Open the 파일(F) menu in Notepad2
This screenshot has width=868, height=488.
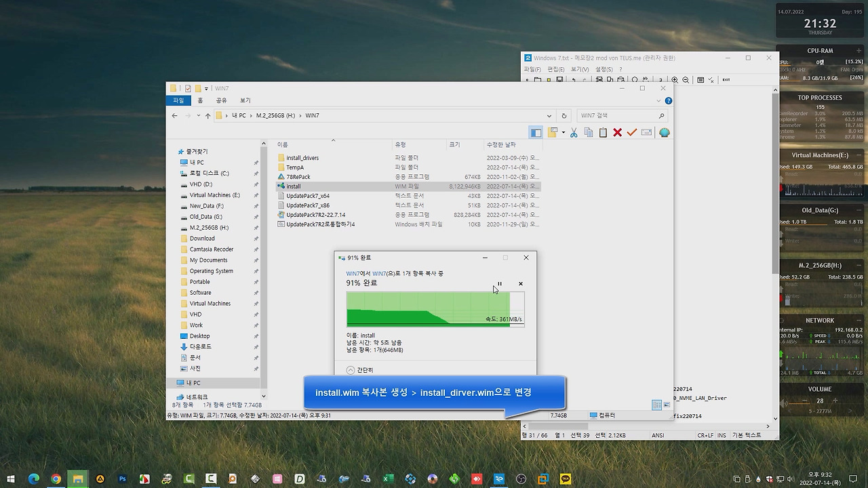click(532, 69)
